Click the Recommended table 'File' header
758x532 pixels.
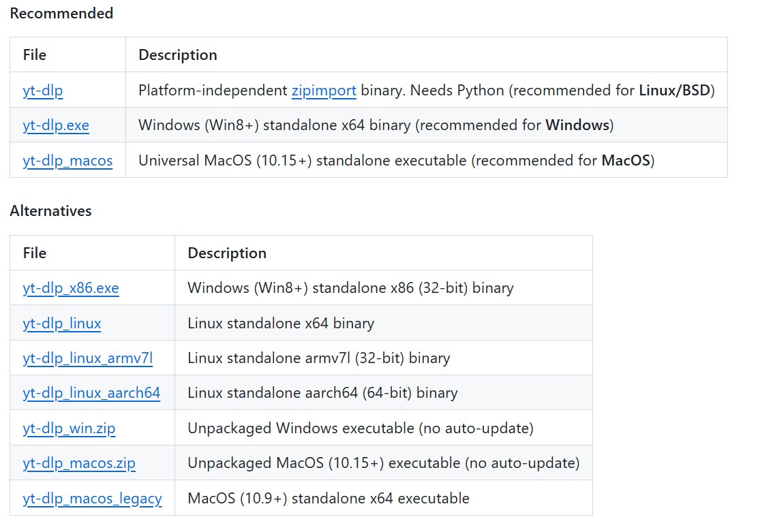(35, 55)
